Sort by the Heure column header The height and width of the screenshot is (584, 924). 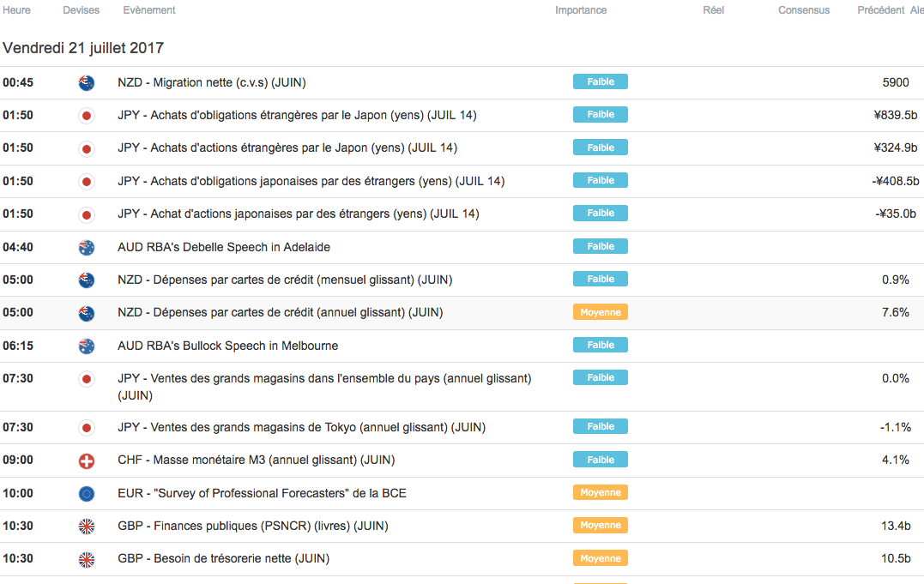[x=16, y=10]
